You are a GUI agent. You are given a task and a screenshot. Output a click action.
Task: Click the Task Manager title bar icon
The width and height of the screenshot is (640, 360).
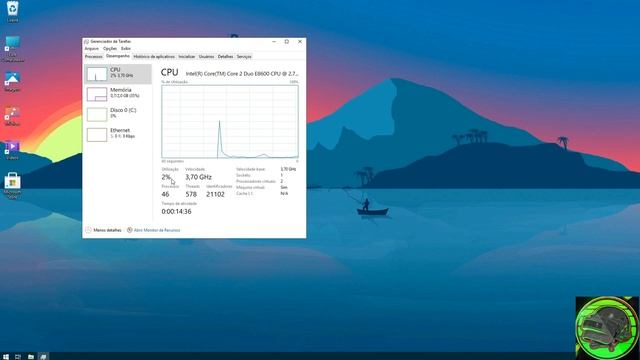click(x=86, y=42)
